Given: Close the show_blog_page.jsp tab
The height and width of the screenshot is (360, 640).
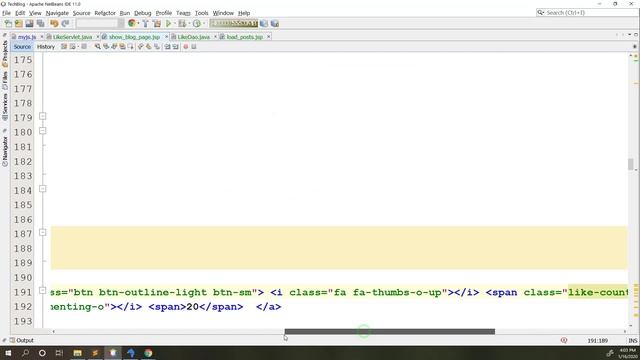Looking at the screenshot, I should [x=167, y=37].
